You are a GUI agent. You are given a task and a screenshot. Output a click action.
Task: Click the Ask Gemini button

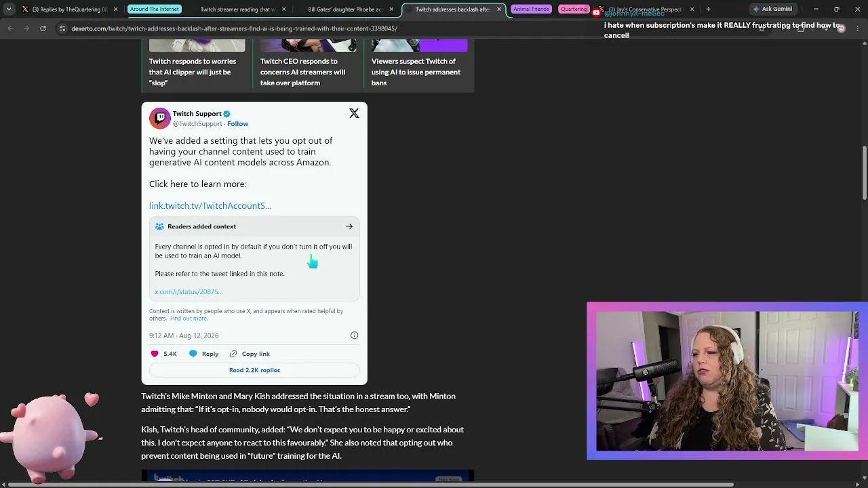(772, 9)
